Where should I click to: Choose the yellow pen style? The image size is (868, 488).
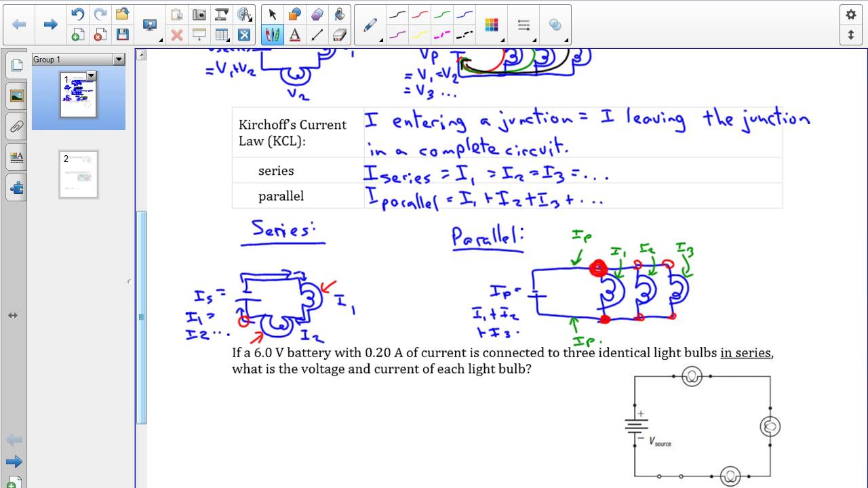[420, 35]
